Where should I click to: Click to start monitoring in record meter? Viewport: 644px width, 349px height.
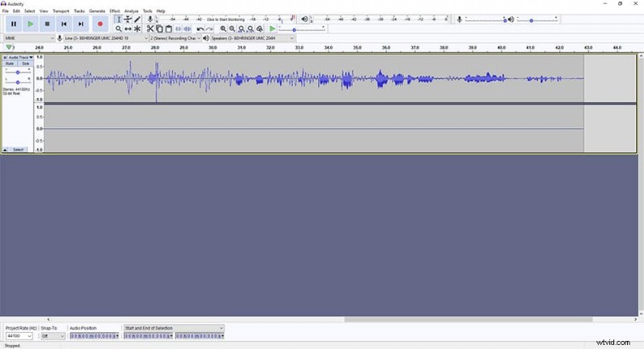point(225,19)
